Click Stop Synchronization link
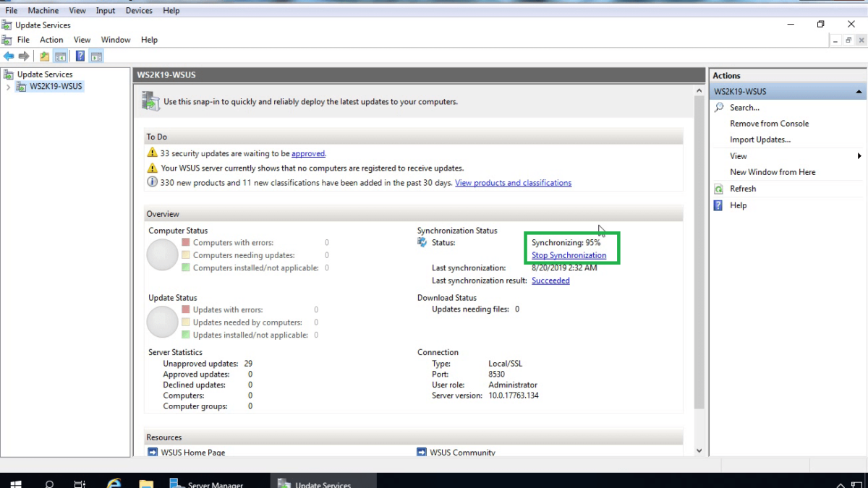 click(569, 255)
